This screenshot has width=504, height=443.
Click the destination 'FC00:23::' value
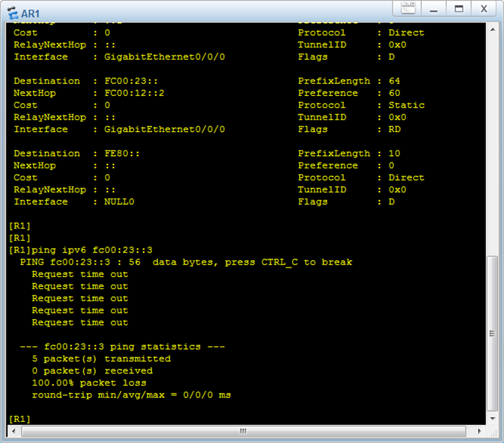(x=131, y=81)
